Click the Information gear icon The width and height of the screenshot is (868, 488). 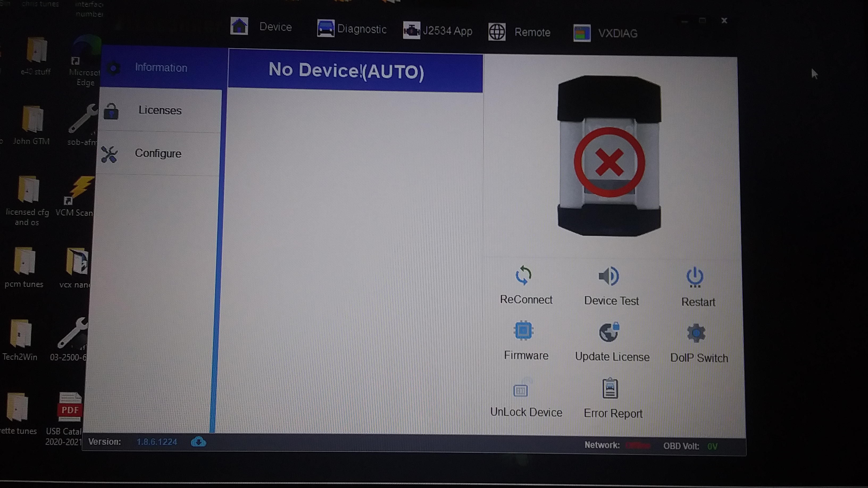click(113, 68)
